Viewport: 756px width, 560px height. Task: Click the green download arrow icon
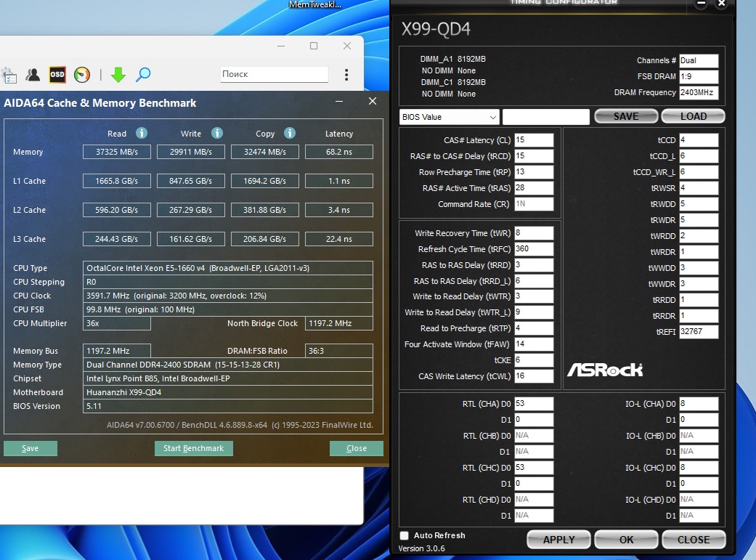click(118, 75)
